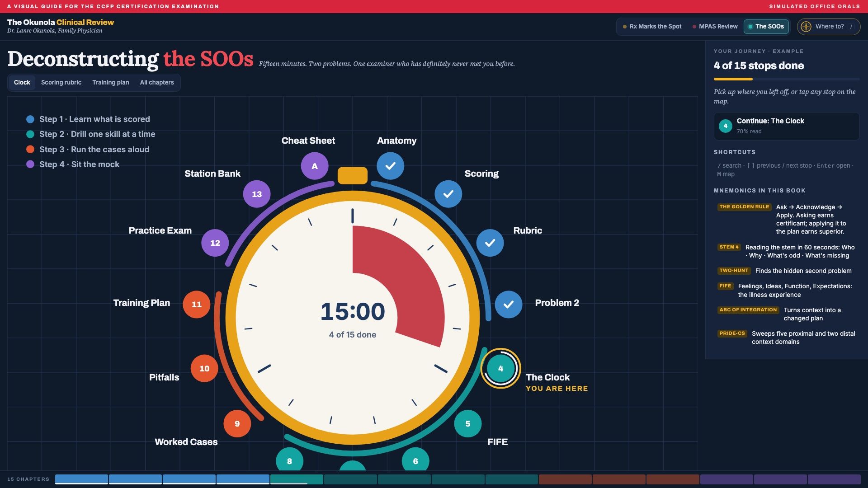Select The SOOs book button

766,27
